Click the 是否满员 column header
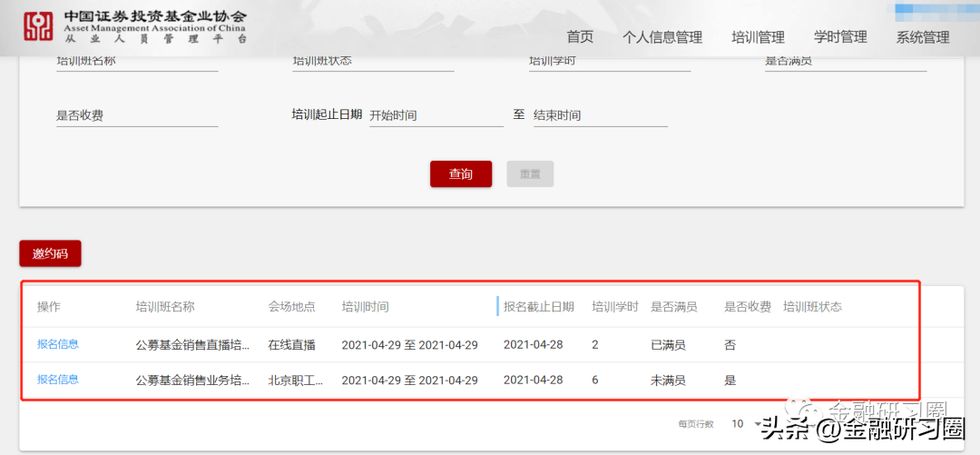980x455 pixels. (673, 307)
